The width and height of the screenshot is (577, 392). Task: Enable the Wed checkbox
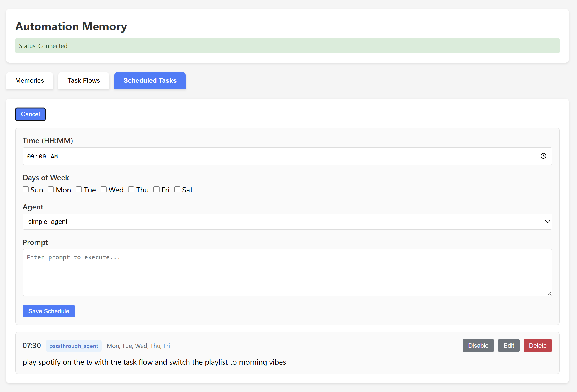[x=104, y=190]
